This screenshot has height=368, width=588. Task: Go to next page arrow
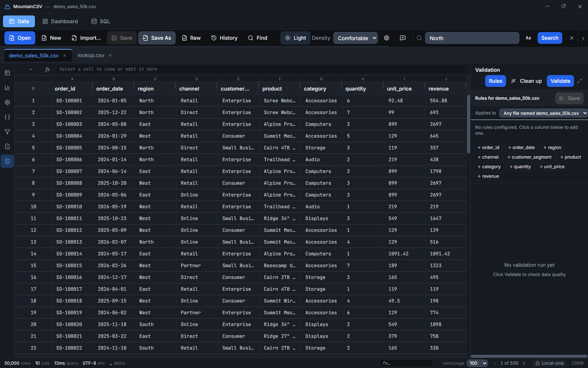524,363
